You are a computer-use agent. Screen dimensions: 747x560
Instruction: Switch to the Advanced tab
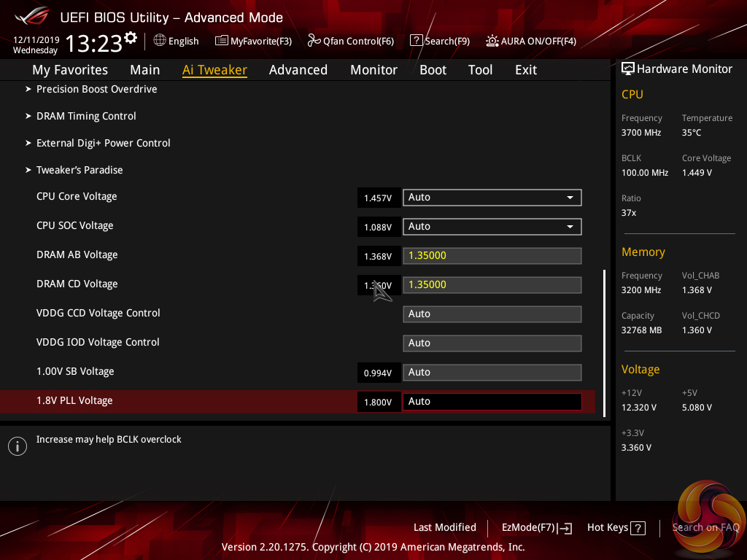298,70
